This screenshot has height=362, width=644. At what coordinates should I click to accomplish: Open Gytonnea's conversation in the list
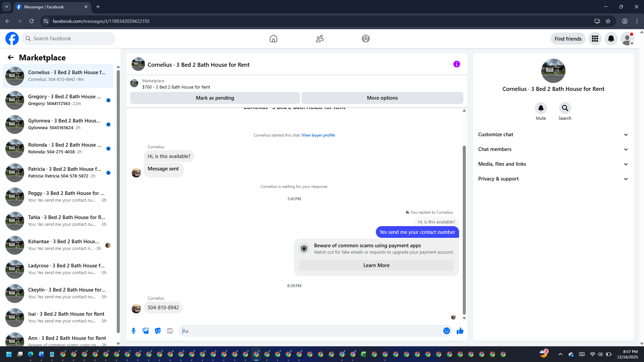coord(58,124)
